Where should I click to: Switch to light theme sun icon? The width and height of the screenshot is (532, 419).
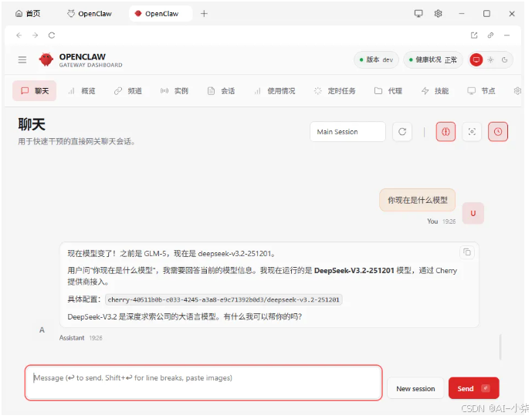click(x=490, y=60)
